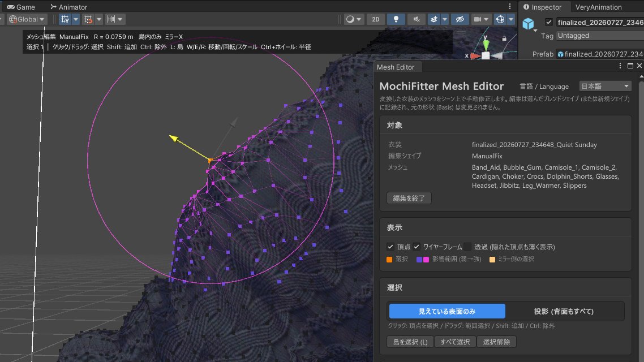Viewport: 644px width, 362px height.
Task: Expand ruler increment snap dropdown arrow
Action: click(120, 19)
